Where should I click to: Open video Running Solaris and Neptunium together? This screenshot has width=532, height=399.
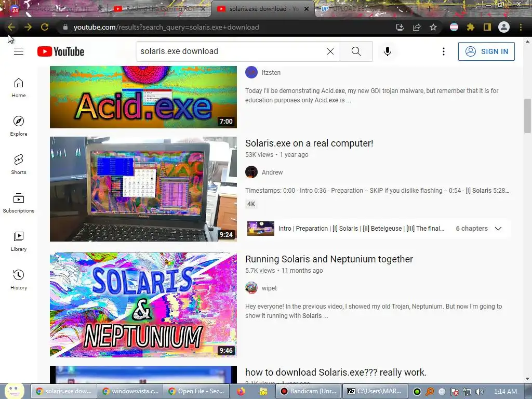[x=329, y=259]
